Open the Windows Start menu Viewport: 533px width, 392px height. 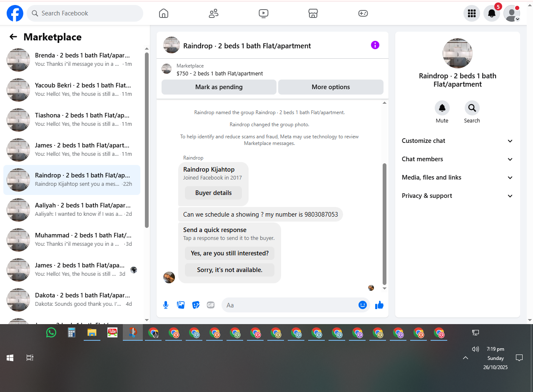(x=10, y=358)
